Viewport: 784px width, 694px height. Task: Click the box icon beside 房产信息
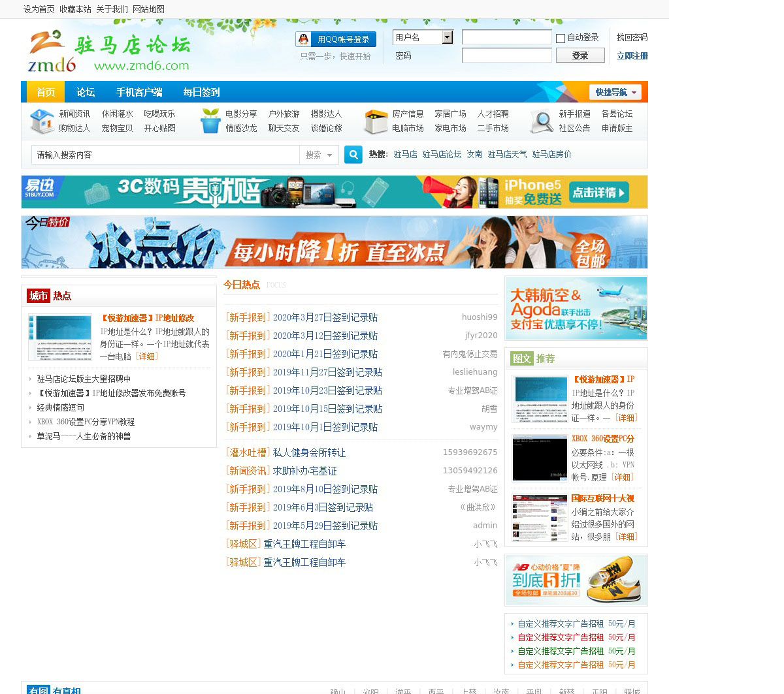[376, 121]
